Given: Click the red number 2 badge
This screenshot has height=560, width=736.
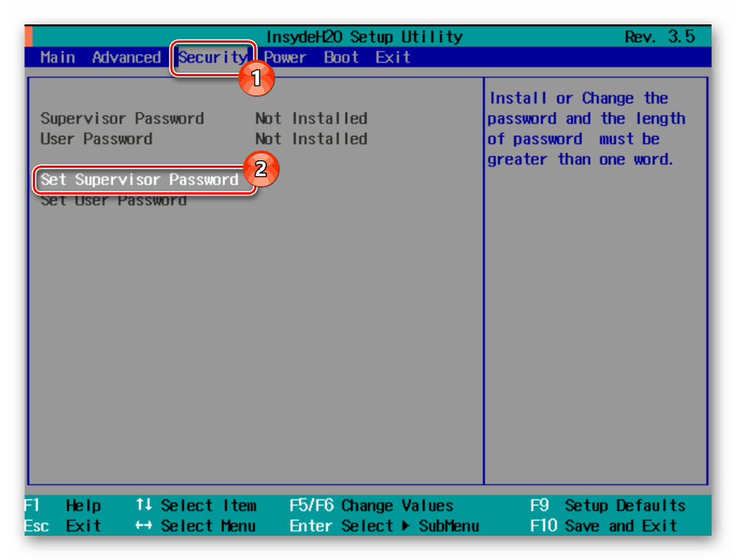Looking at the screenshot, I should click(260, 169).
